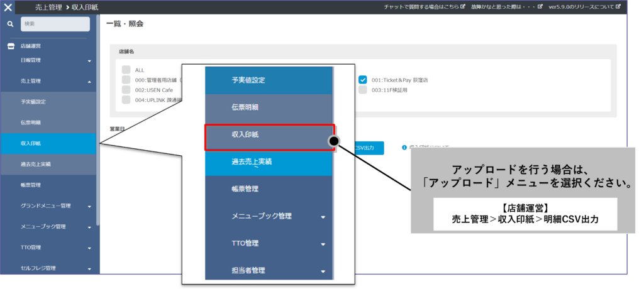Screen dimensions: 644x289
Task: Expand 担当者管理 arrow in the enlarged callout menu
Action: click(x=323, y=271)
